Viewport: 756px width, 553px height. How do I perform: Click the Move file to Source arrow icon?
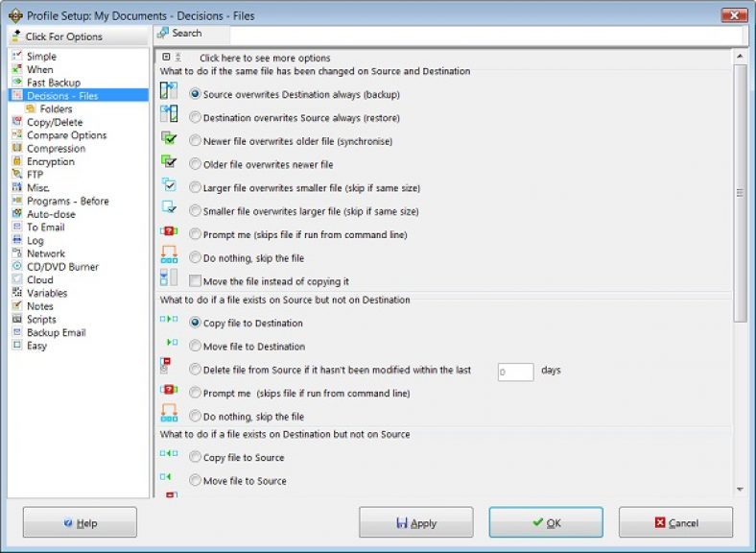tap(165, 477)
